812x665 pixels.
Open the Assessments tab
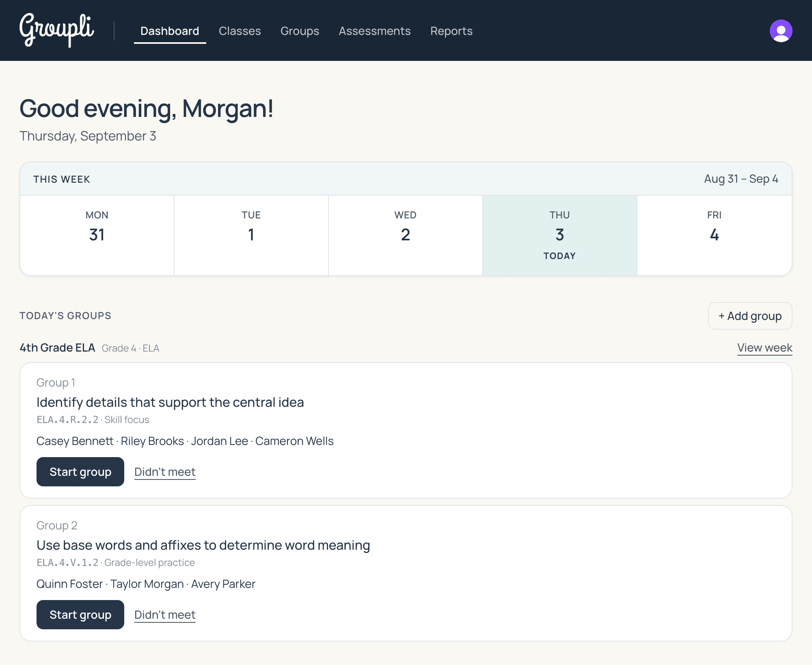(375, 31)
